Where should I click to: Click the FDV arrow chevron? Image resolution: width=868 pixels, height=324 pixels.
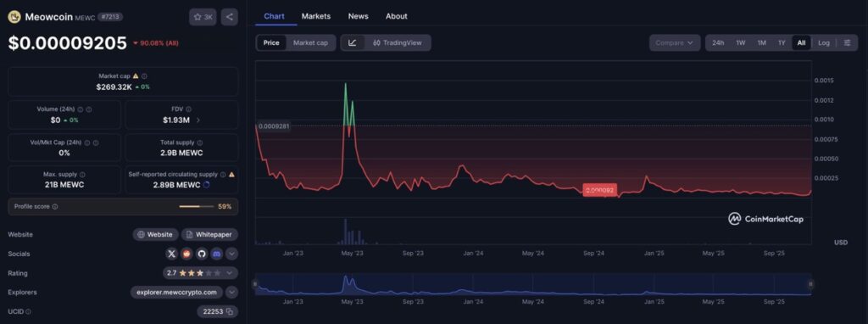point(198,120)
